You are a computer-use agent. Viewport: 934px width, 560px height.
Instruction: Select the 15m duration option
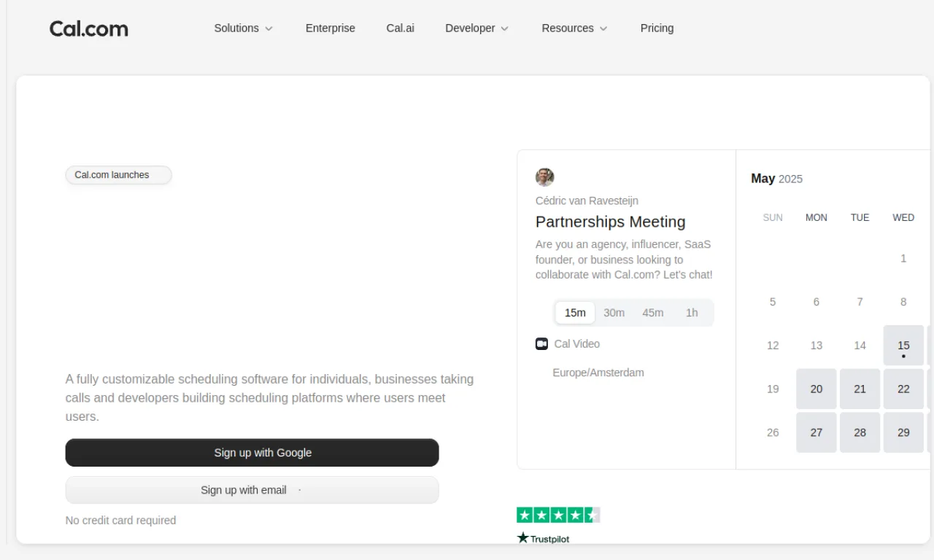575,313
